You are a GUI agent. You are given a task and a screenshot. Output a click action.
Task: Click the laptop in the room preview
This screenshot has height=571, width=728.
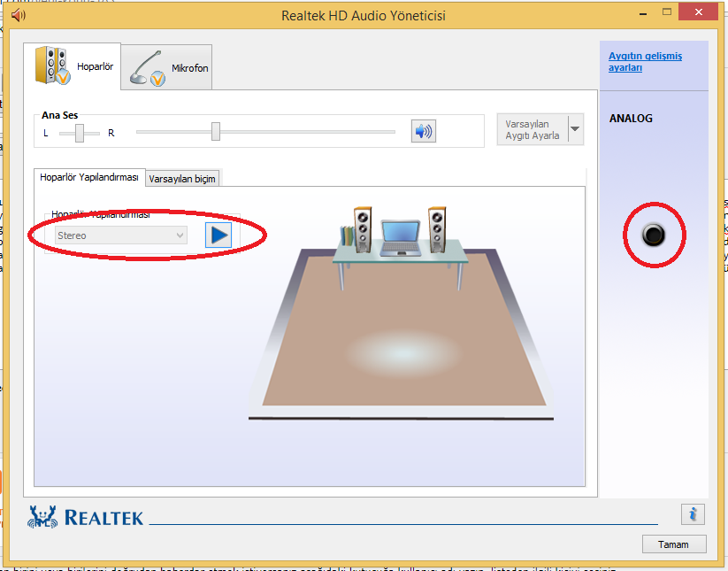(x=400, y=238)
